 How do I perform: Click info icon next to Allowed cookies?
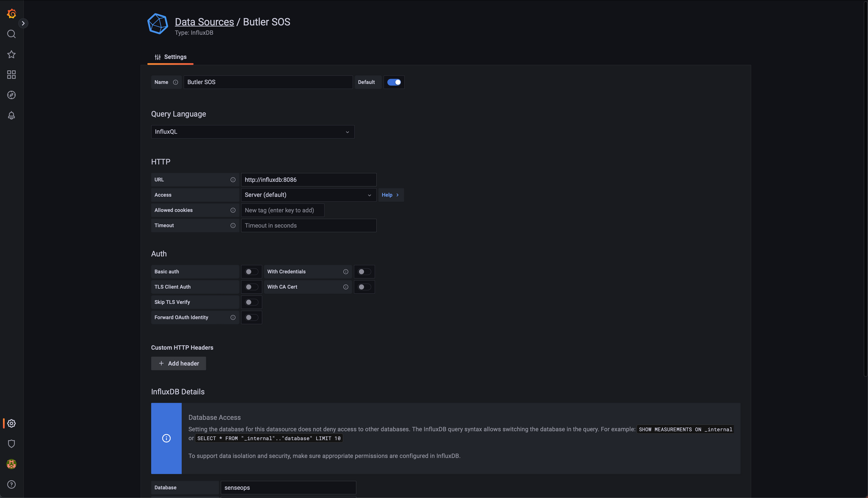[x=233, y=210]
